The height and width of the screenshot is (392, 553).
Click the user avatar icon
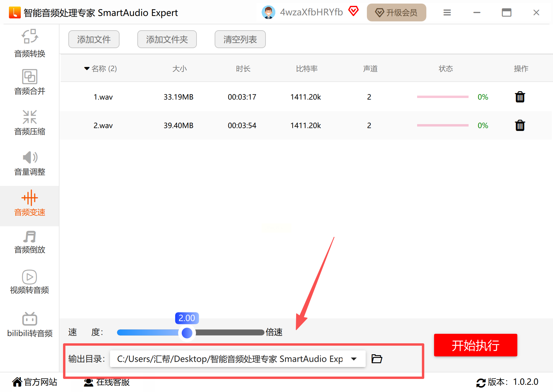(x=268, y=12)
